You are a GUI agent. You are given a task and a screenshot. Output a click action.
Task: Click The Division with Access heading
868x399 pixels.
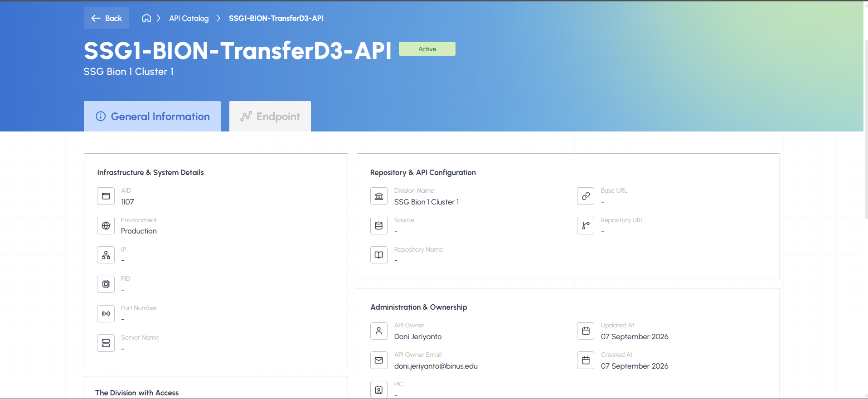(137, 393)
